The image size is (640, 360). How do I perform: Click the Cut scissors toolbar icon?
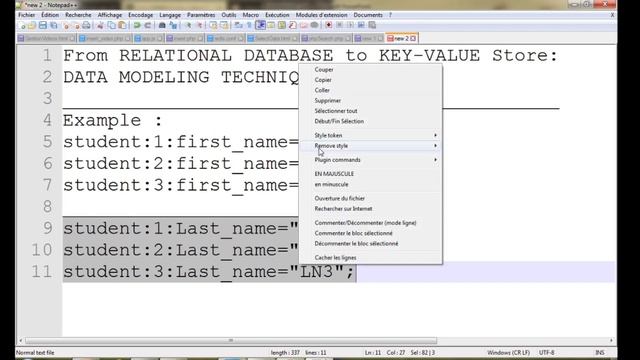[100, 25]
